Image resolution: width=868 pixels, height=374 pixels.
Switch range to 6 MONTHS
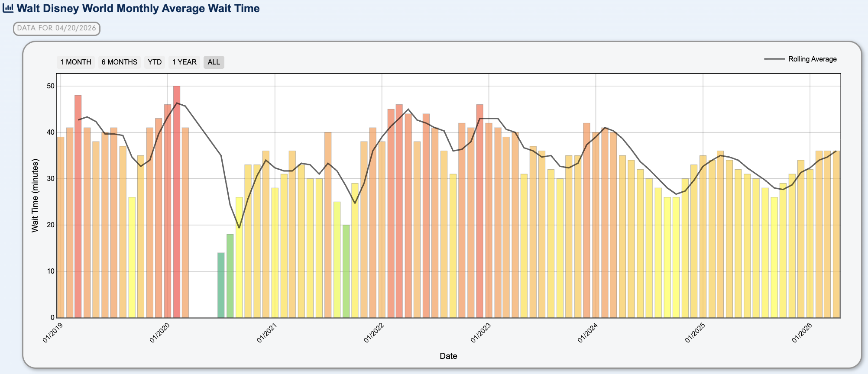119,62
